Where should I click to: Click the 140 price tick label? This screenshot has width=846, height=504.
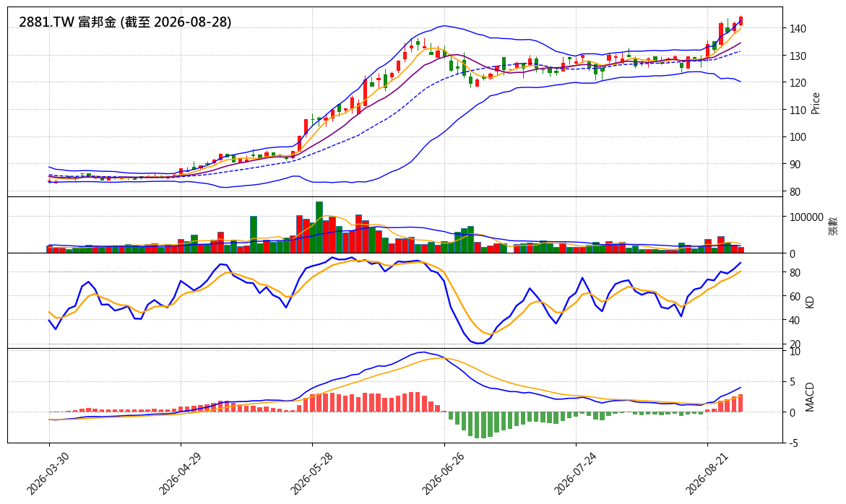click(x=798, y=29)
